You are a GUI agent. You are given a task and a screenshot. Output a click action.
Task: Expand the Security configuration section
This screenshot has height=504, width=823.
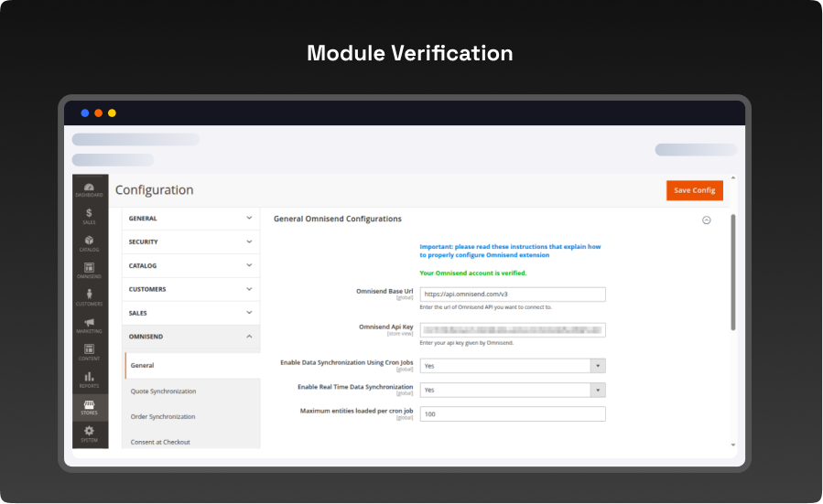click(190, 242)
